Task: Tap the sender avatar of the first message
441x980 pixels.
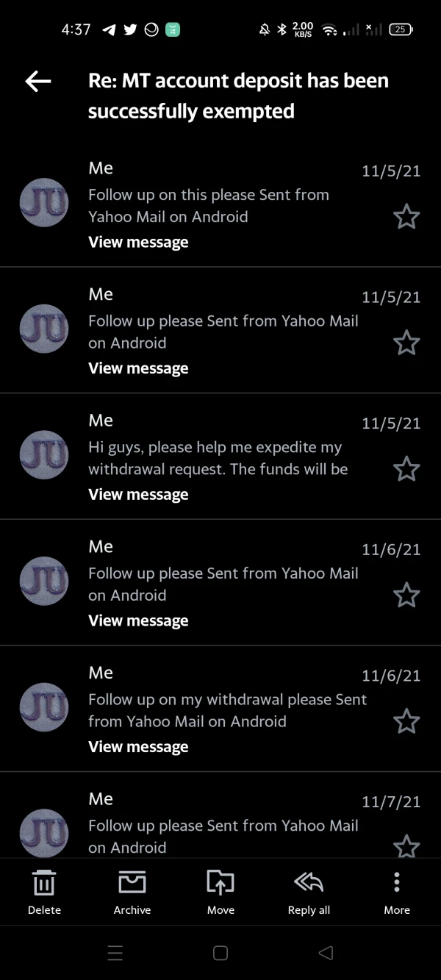Action: (44, 202)
